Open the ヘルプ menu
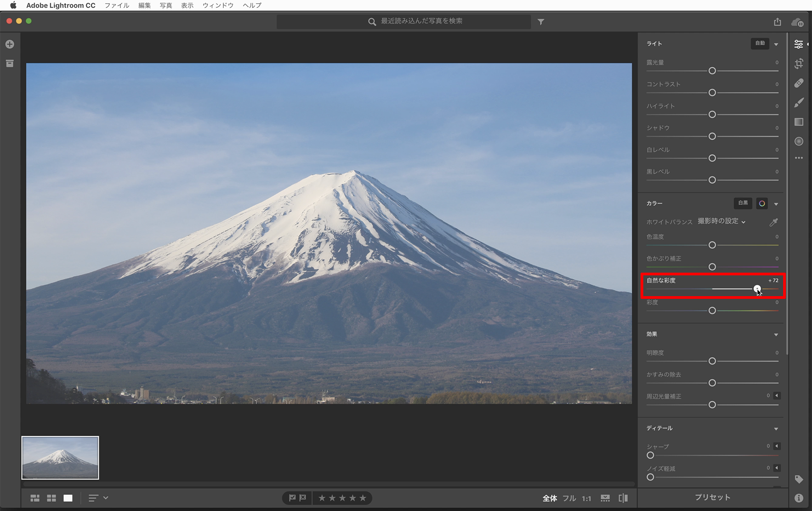Screen dimensions: 812x511 point(252,5)
